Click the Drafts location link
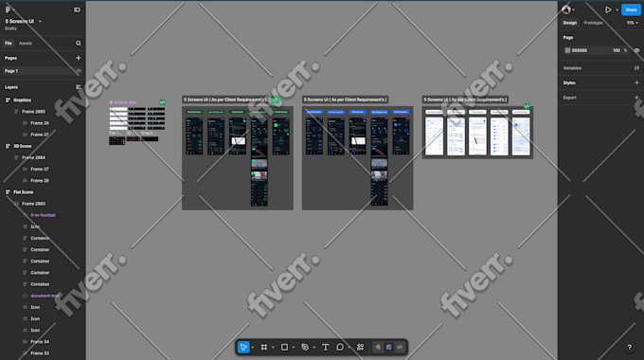Viewport: 644px width, 360px height. tap(10, 28)
